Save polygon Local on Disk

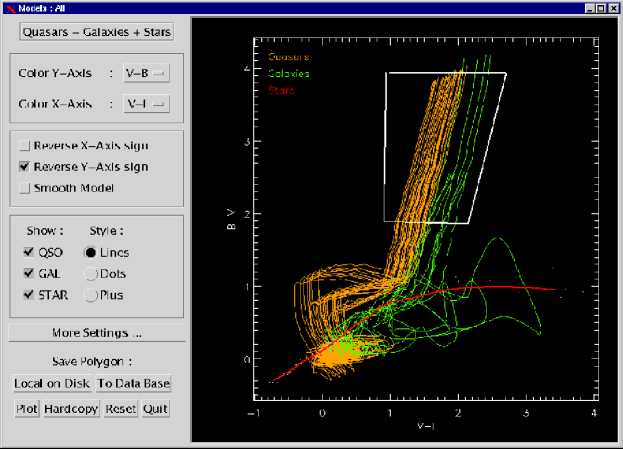pyautogui.click(x=52, y=383)
